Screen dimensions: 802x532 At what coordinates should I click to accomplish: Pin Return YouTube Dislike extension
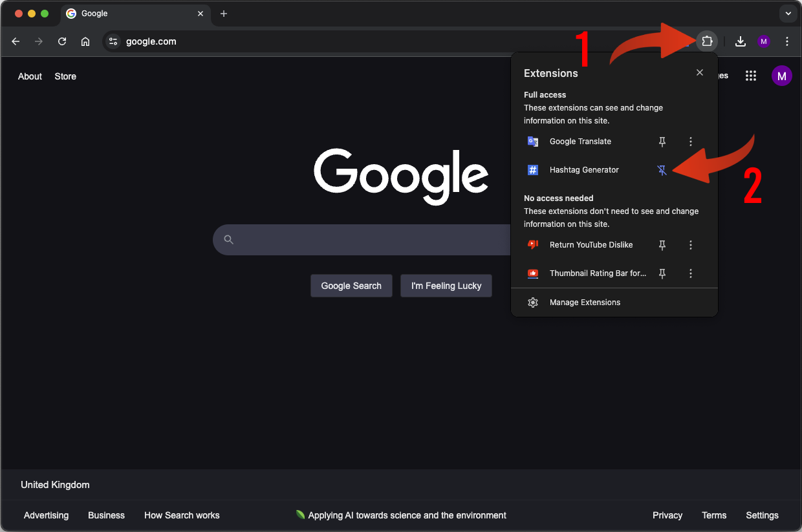coord(662,245)
